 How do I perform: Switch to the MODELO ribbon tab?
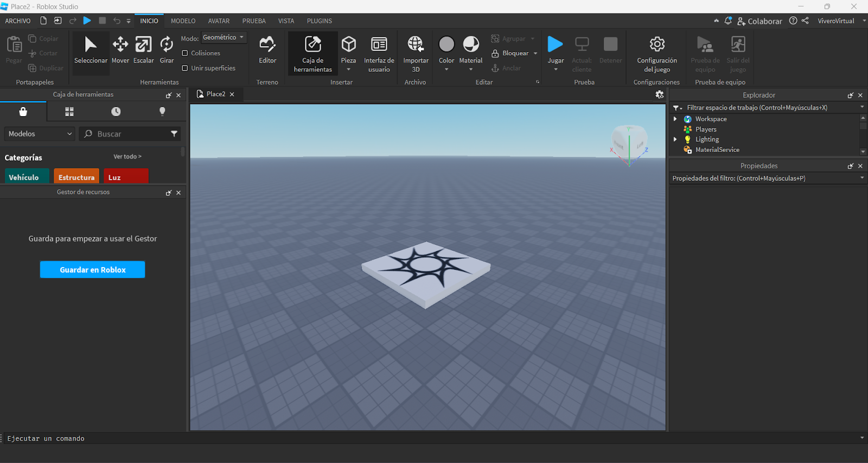point(183,21)
